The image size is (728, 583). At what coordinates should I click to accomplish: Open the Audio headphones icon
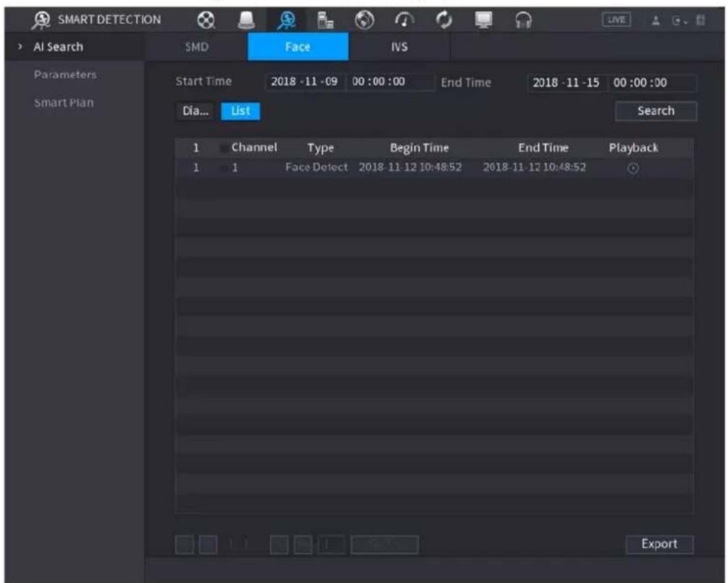pos(523,20)
